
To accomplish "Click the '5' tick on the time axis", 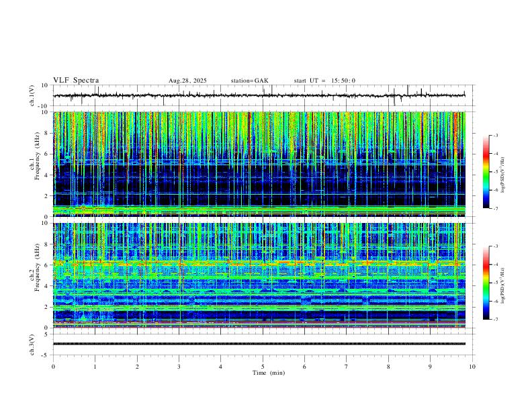I will [263, 367].
